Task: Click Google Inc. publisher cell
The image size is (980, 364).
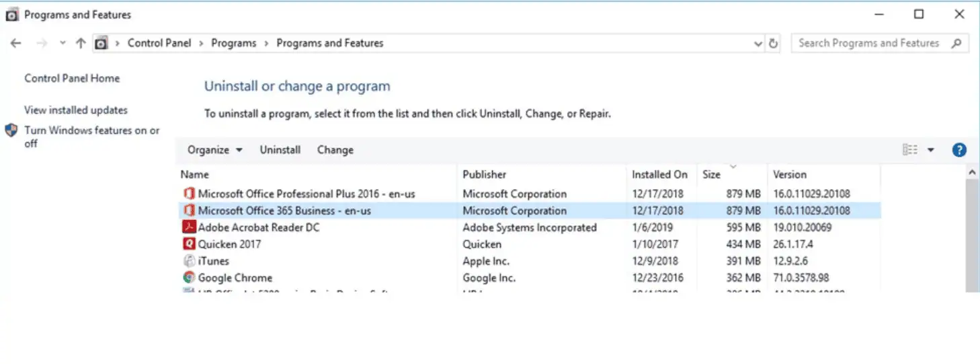Action: pyautogui.click(x=489, y=278)
